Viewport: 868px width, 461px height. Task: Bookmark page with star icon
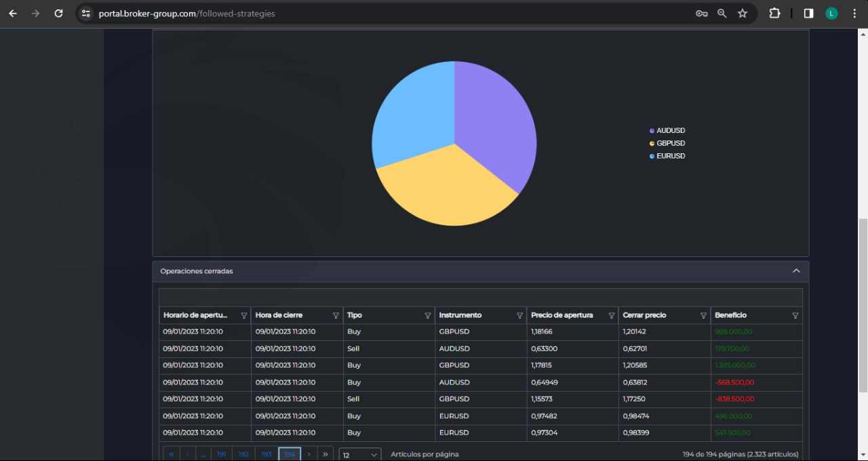pyautogui.click(x=743, y=14)
